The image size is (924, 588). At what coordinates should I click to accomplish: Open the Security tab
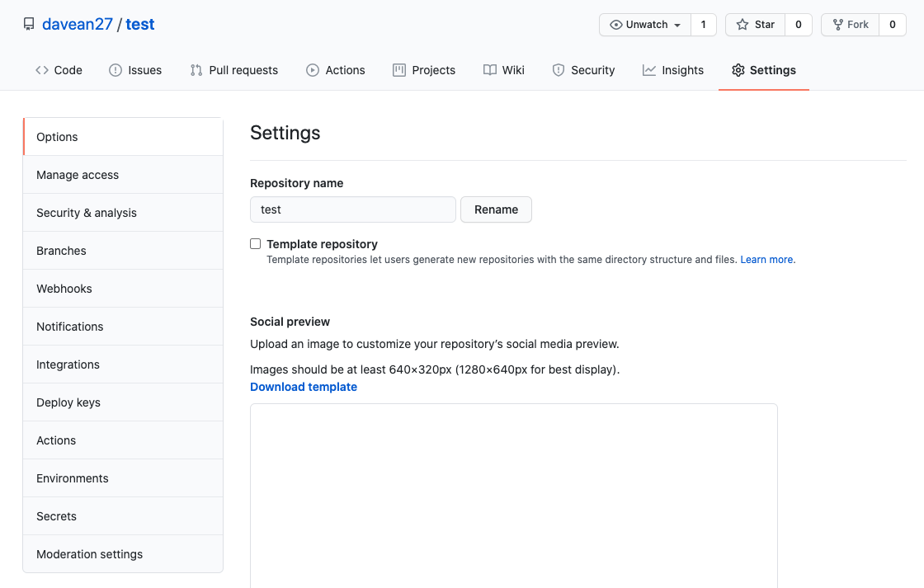pos(583,70)
